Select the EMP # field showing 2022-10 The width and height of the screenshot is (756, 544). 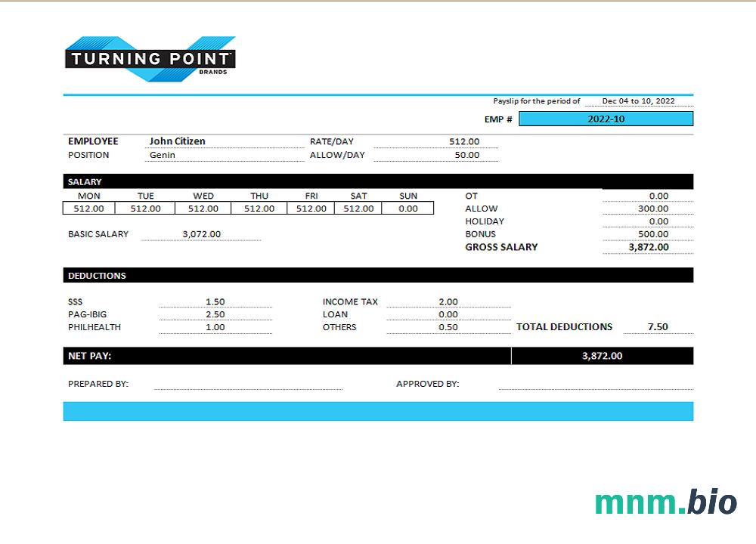[606, 119]
